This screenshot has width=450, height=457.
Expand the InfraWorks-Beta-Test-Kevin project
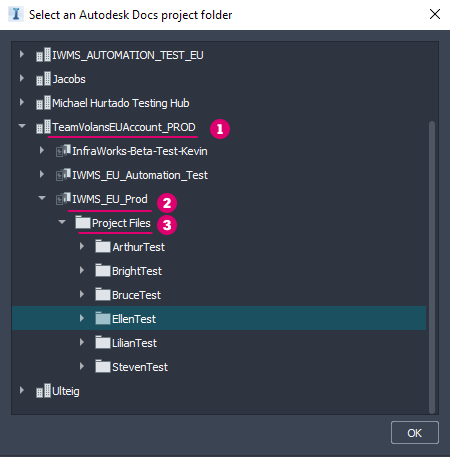42,150
